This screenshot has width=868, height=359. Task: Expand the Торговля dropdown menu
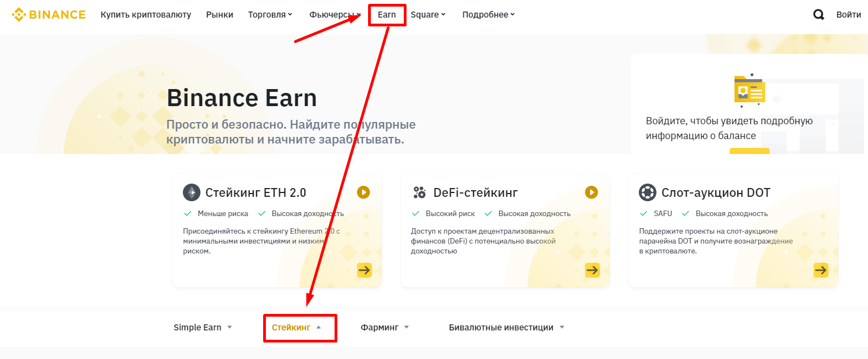pos(270,15)
